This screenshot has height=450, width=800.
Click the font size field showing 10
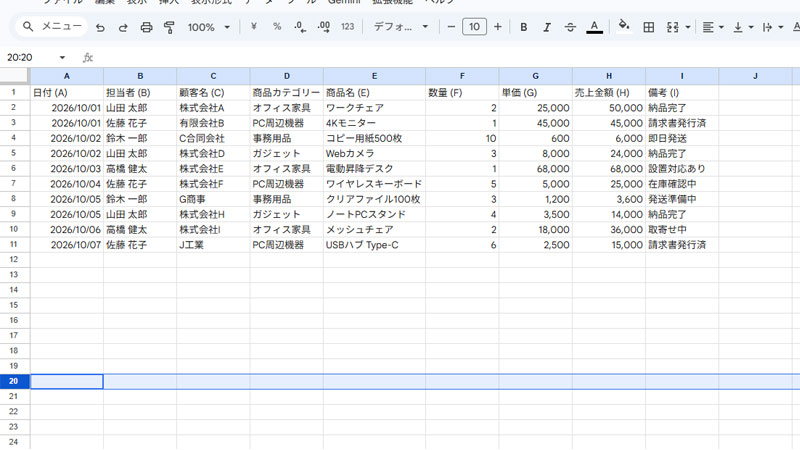click(x=474, y=27)
